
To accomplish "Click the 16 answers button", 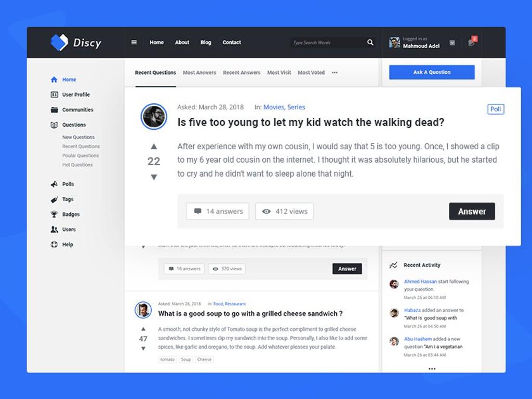I will point(184,269).
